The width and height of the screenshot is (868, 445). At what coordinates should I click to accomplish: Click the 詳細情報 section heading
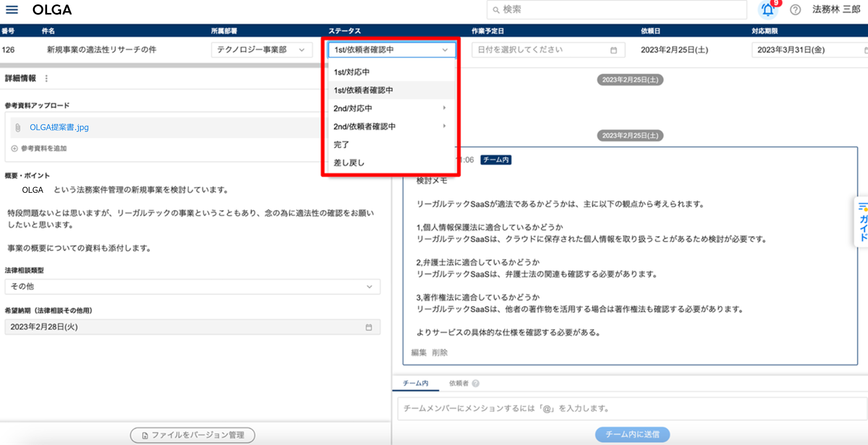tap(21, 78)
